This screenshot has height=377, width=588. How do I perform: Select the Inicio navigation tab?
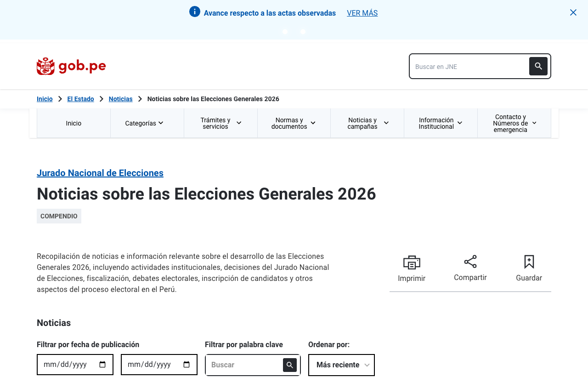73,123
